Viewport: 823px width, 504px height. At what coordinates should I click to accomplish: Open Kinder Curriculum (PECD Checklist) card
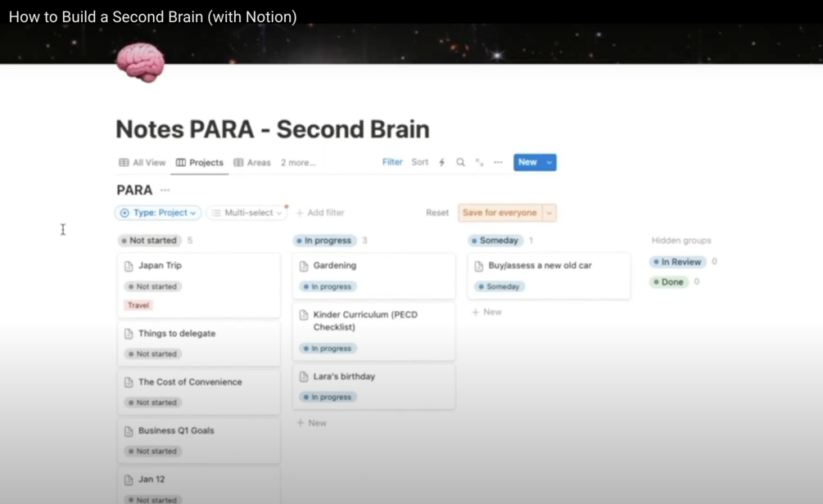click(373, 331)
